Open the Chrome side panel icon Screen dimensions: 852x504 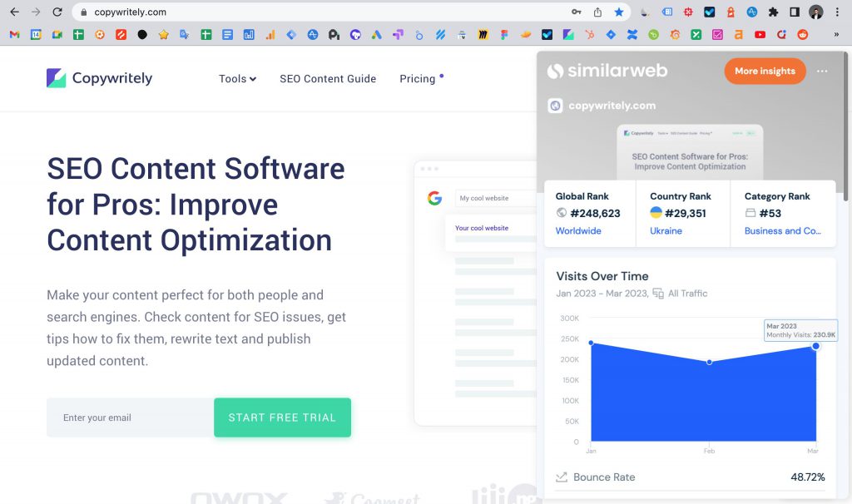795,12
